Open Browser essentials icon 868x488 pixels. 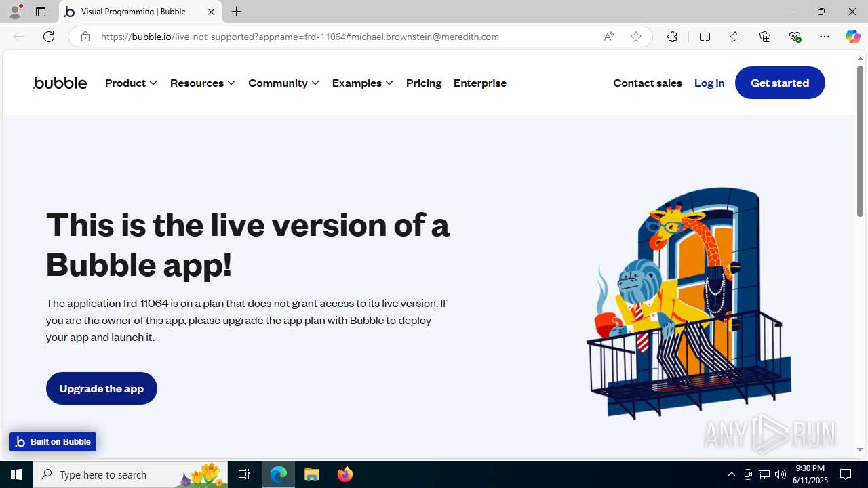[x=795, y=37]
